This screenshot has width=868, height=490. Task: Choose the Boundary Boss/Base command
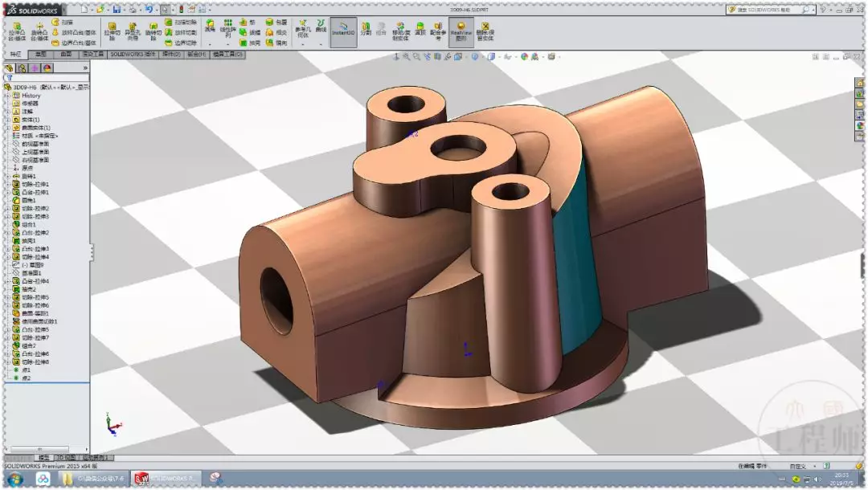click(74, 43)
